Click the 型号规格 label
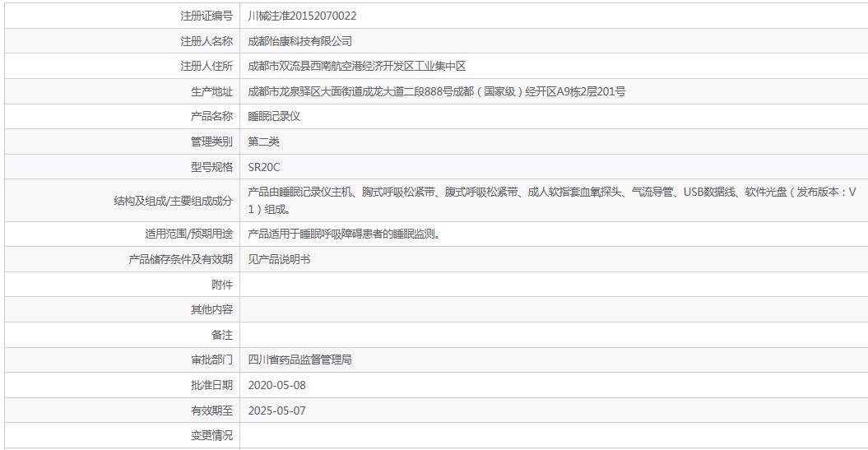 click(212, 167)
